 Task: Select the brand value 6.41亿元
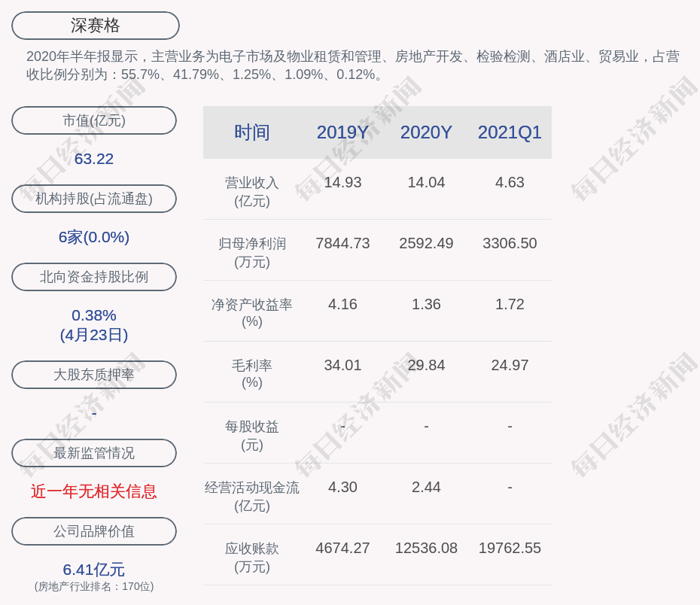94,570
